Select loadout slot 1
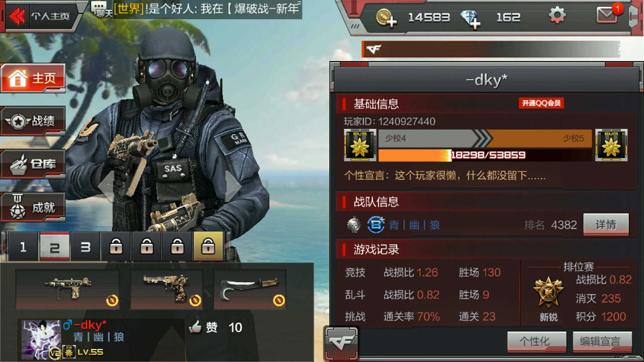This screenshot has width=644, height=362. (x=23, y=247)
